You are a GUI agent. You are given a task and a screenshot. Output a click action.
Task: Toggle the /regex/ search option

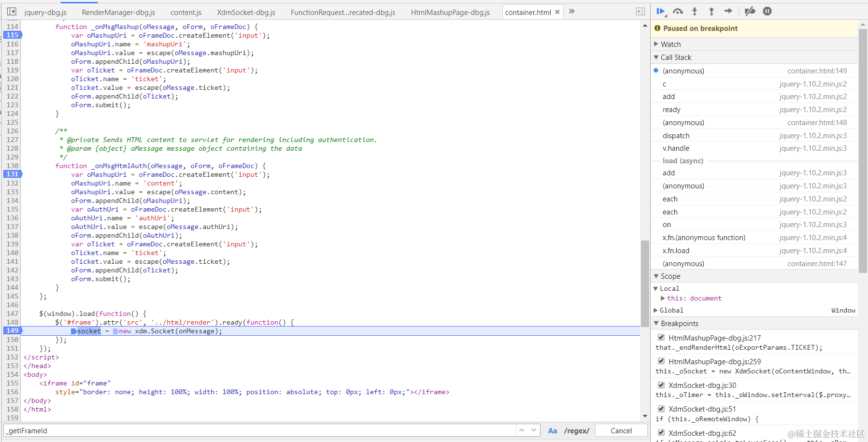[x=577, y=431]
